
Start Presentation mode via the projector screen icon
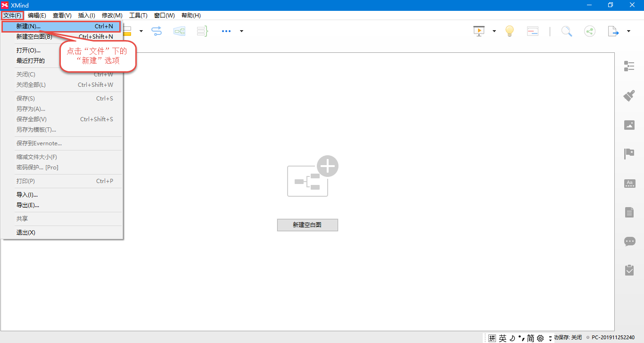point(479,31)
